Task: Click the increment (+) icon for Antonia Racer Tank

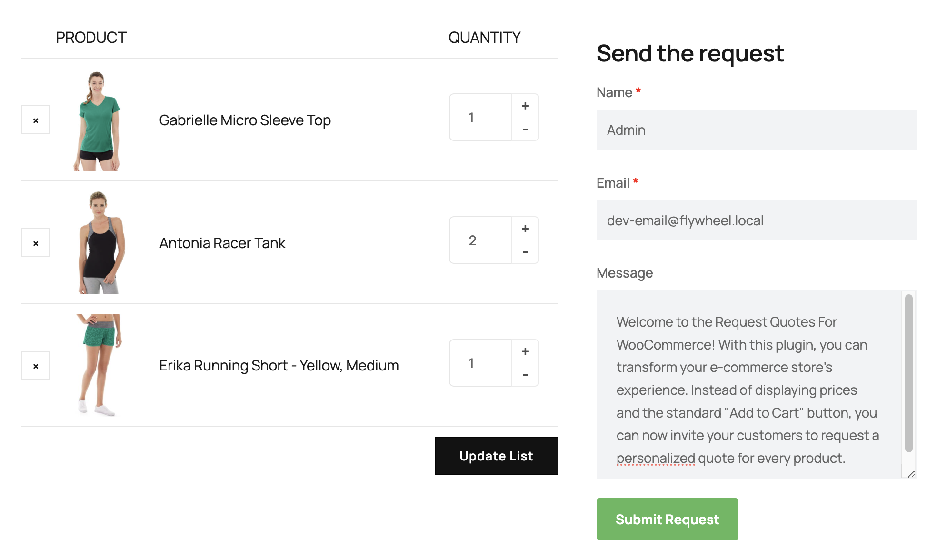Action: click(x=525, y=229)
